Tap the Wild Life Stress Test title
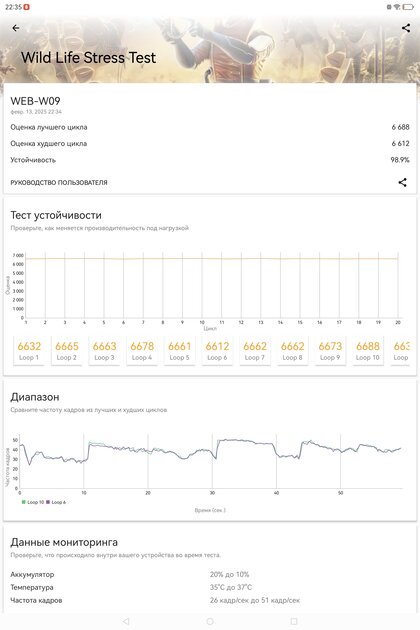The image size is (420, 630). click(88, 57)
